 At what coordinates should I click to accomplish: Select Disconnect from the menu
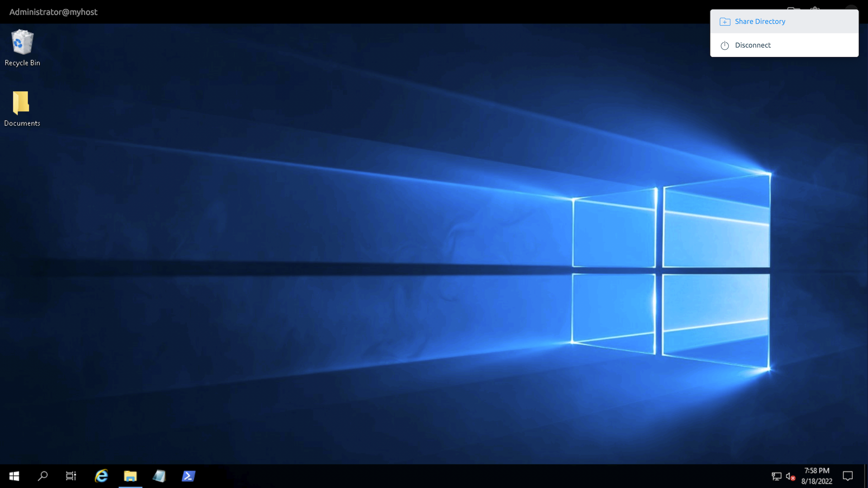point(752,45)
